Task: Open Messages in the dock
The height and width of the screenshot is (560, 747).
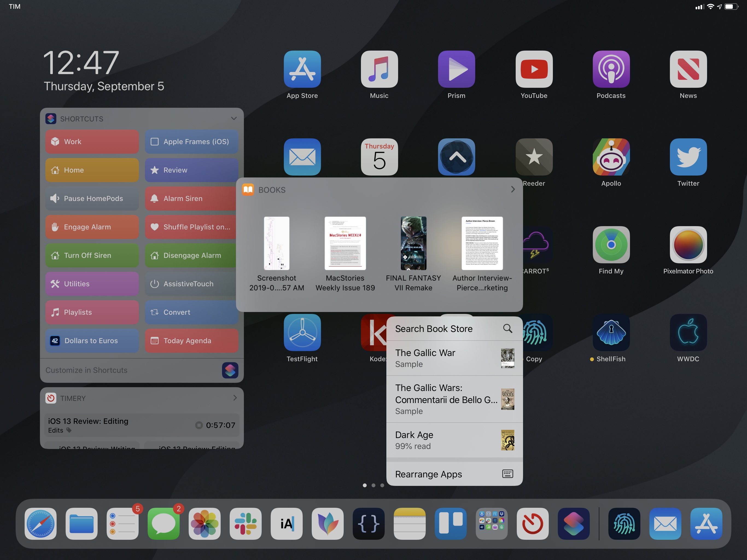Action: (x=164, y=524)
